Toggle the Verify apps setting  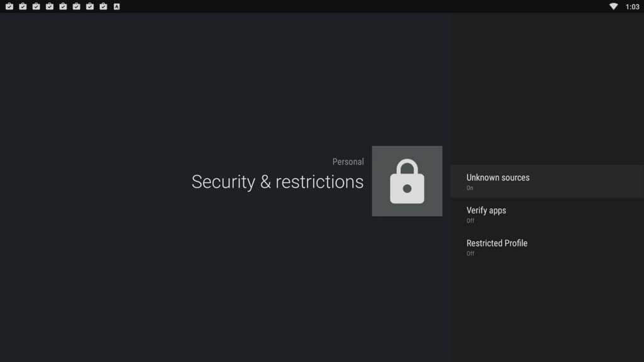click(547, 214)
